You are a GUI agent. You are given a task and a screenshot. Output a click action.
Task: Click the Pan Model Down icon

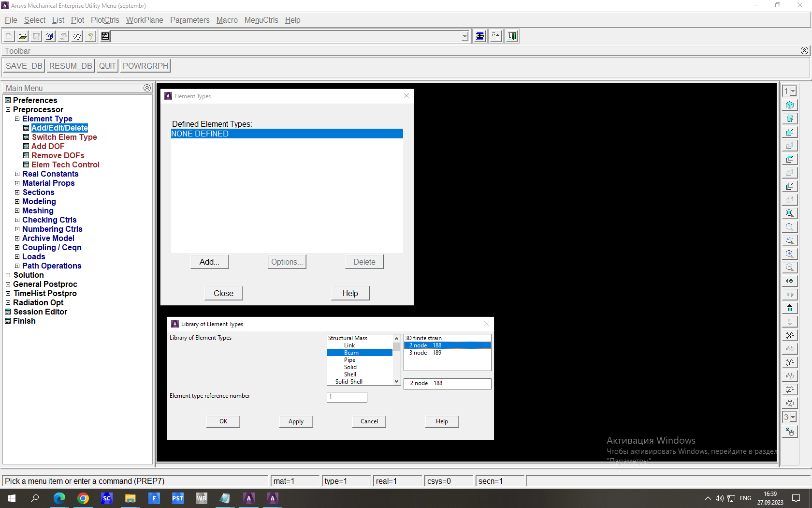tap(790, 322)
